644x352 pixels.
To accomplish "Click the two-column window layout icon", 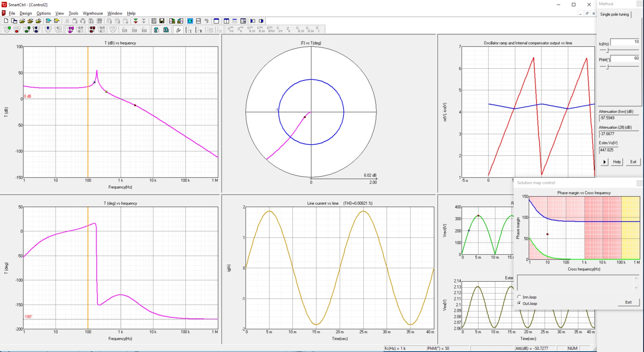I will tap(226, 21).
